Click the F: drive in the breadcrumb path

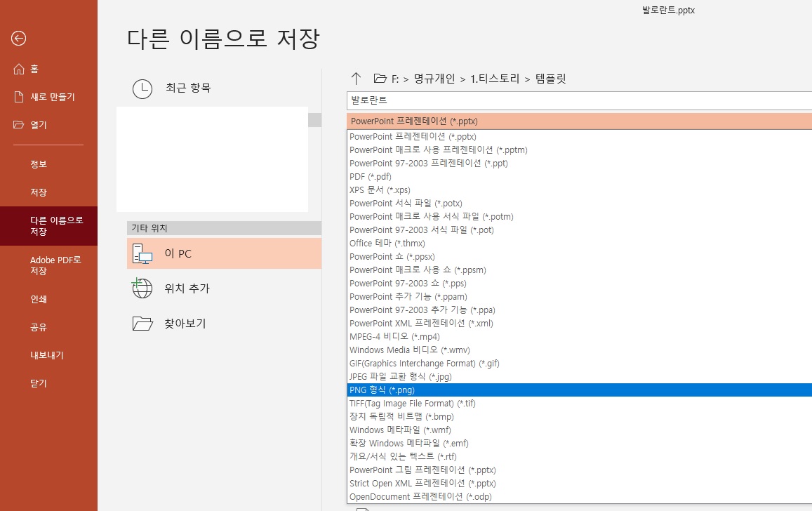click(x=395, y=79)
